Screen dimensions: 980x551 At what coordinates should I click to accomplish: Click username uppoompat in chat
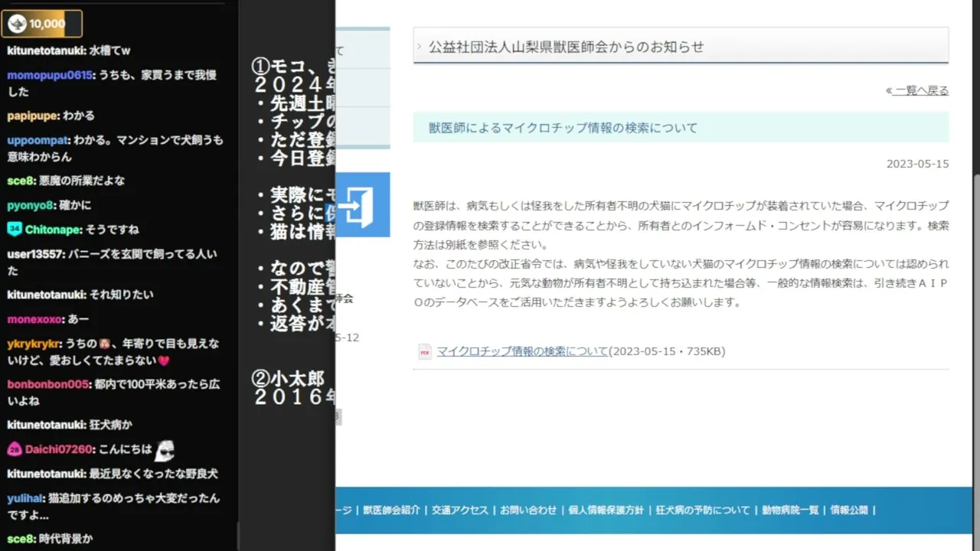click(38, 140)
